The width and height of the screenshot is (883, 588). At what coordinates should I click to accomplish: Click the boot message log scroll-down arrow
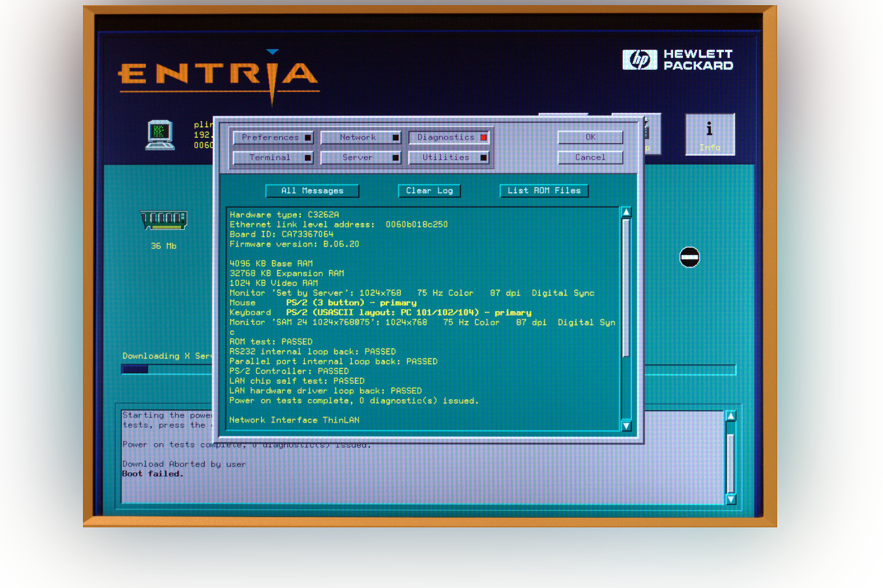pos(730,499)
